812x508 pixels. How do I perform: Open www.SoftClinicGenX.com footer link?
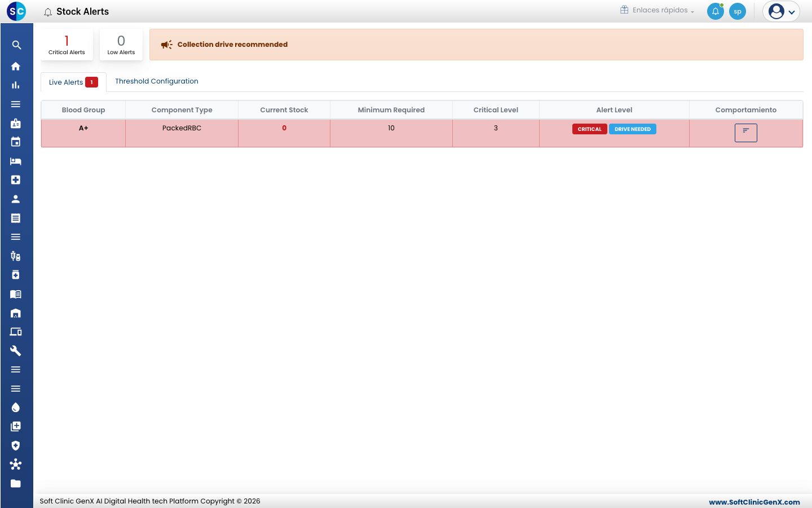point(754,502)
